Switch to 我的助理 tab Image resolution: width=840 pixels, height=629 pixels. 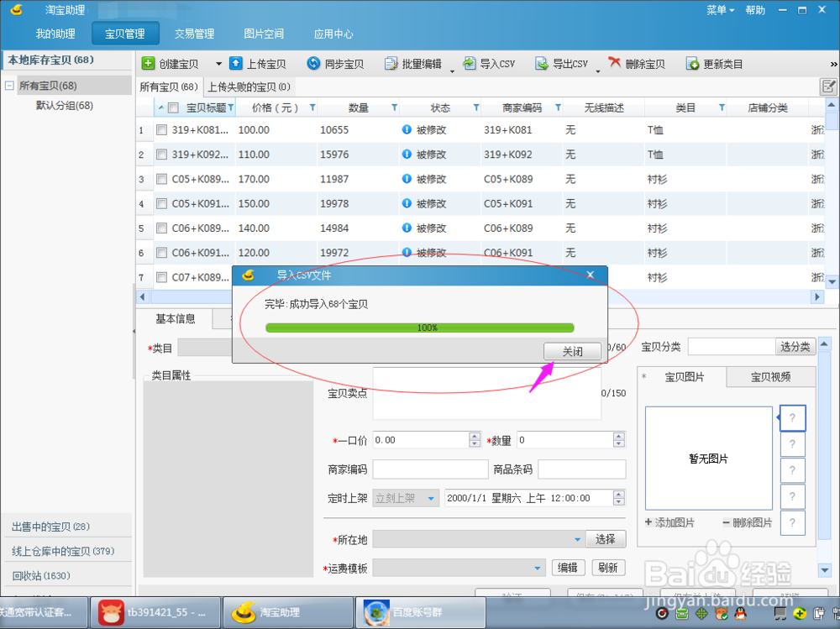click(55, 34)
